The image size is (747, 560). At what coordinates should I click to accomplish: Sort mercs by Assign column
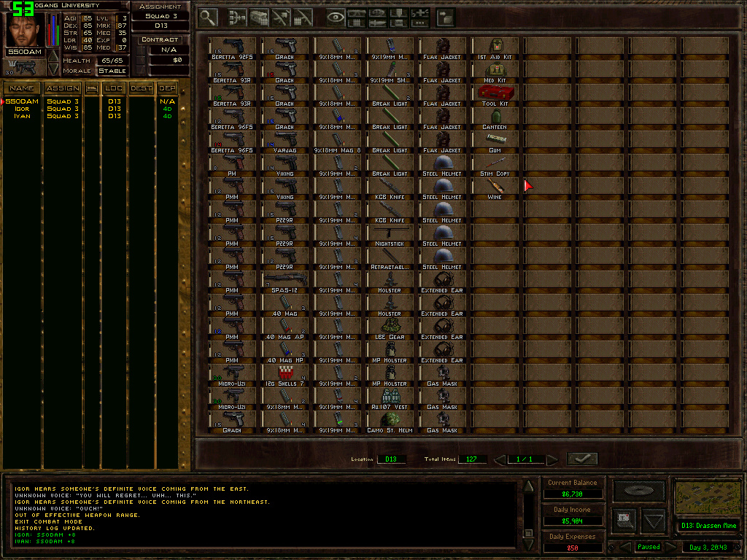63,88
